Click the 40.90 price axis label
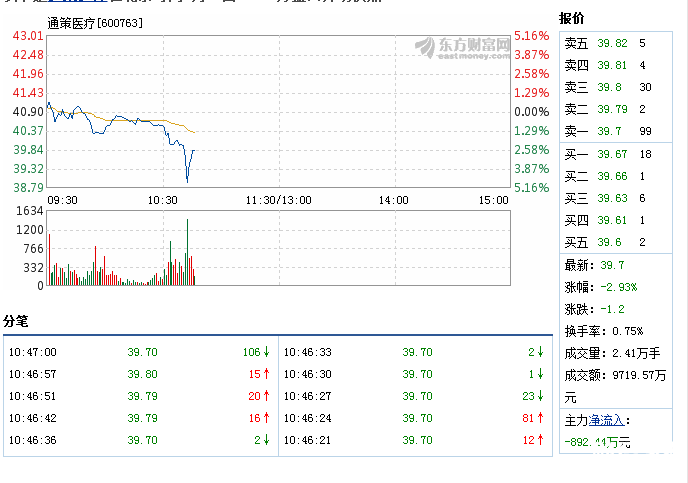Image resolution: width=688 pixels, height=483 pixels. tap(28, 111)
